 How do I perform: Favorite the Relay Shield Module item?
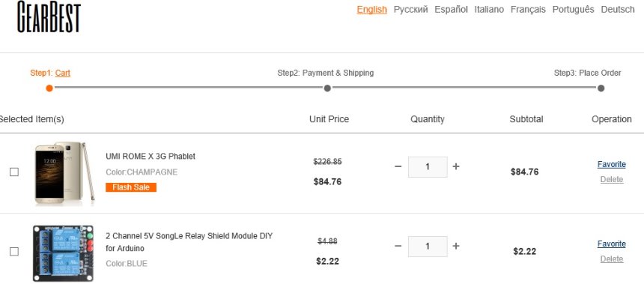(x=612, y=244)
